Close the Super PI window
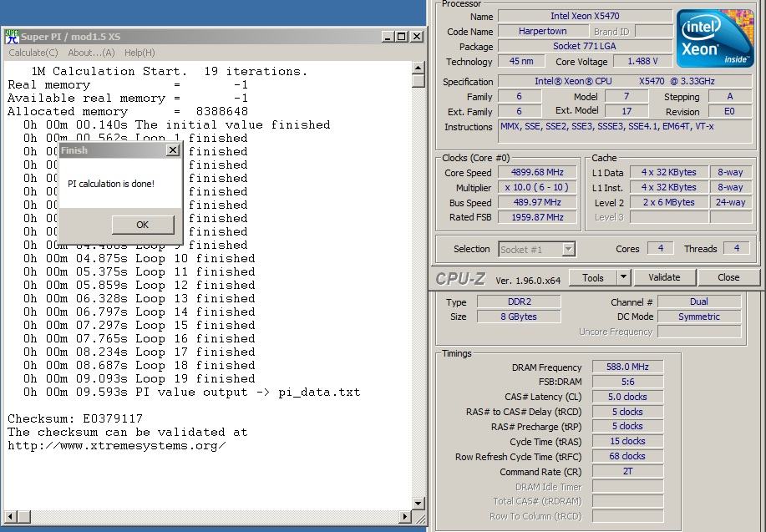 [x=417, y=37]
